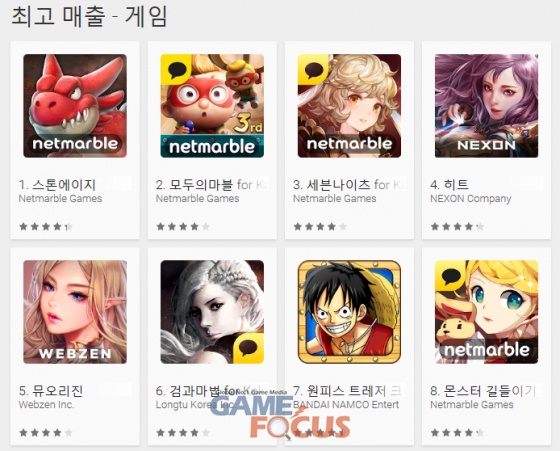
Task: Click the star rating under 스톤에이지
Action: pos(46,226)
